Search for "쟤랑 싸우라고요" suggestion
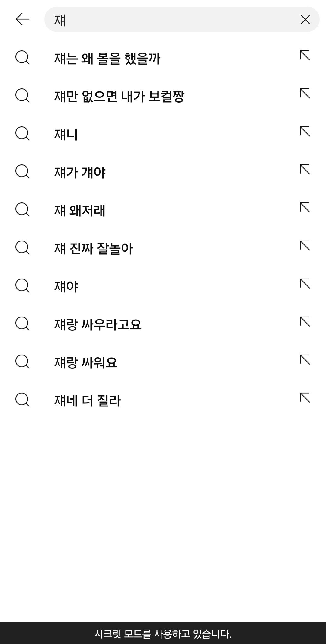 tap(98, 324)
